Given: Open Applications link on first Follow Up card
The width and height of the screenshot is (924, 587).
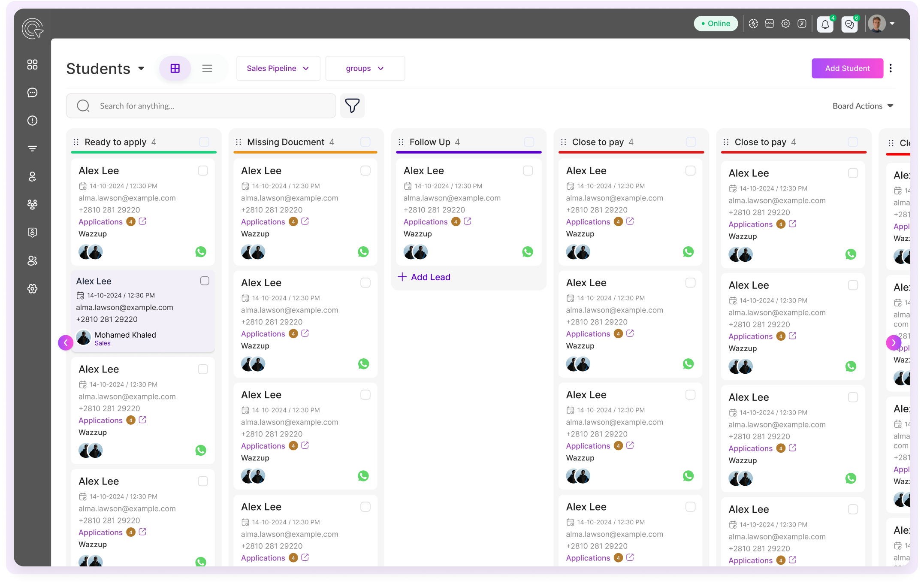Looking at the screenshot, I should click(425, 222).
